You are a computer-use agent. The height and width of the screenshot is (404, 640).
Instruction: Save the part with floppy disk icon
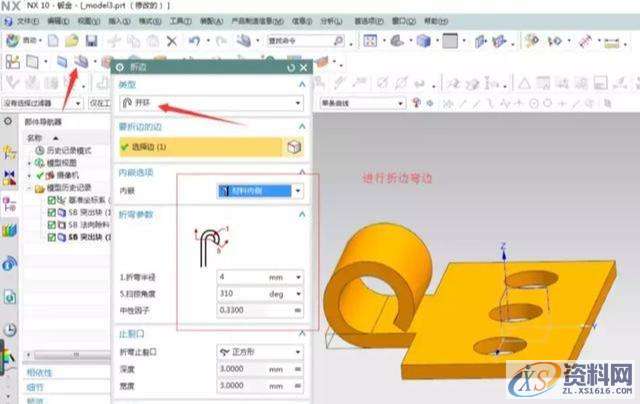pyautogui.click(x=91, y=40)
